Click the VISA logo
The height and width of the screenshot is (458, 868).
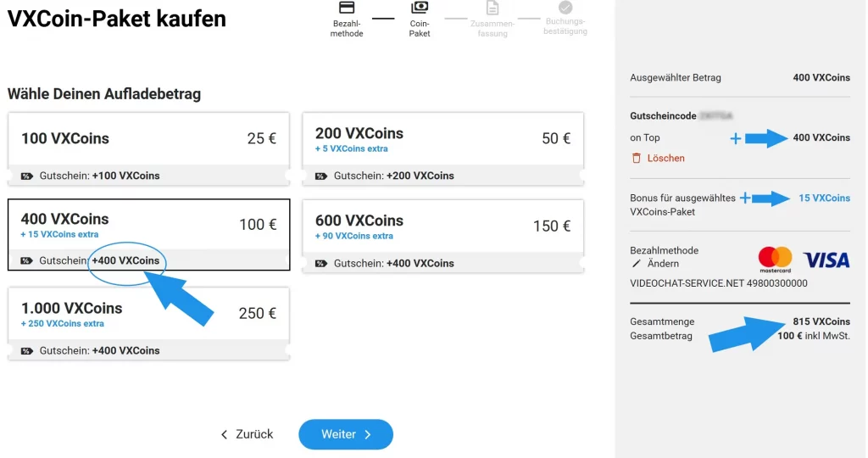pyautogui.click(x=826, y=260)
